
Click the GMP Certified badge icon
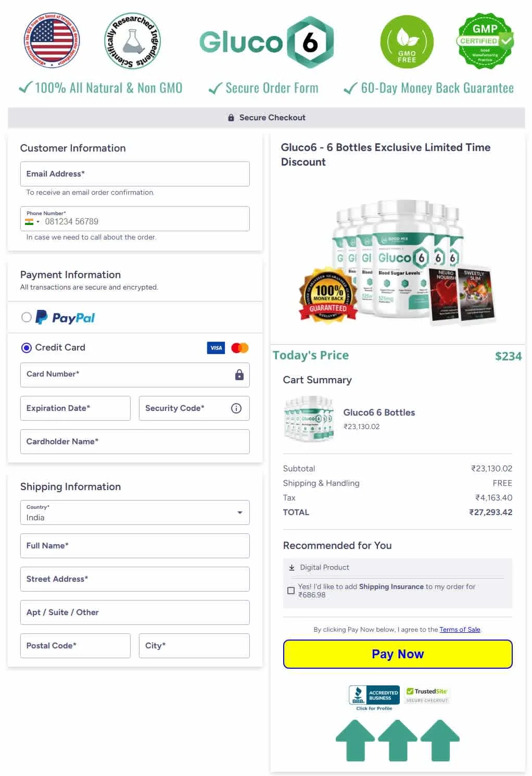(x=484, y=42)
